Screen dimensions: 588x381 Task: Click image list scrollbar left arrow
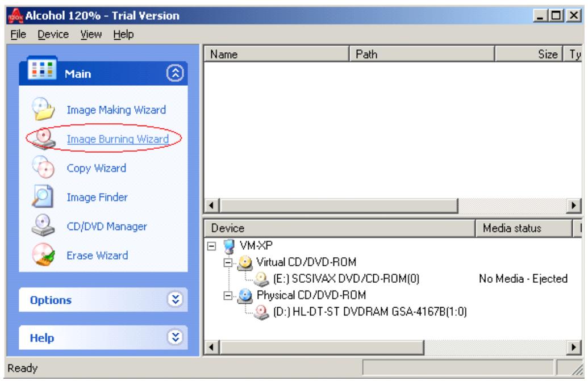click(x=211, y=206)
